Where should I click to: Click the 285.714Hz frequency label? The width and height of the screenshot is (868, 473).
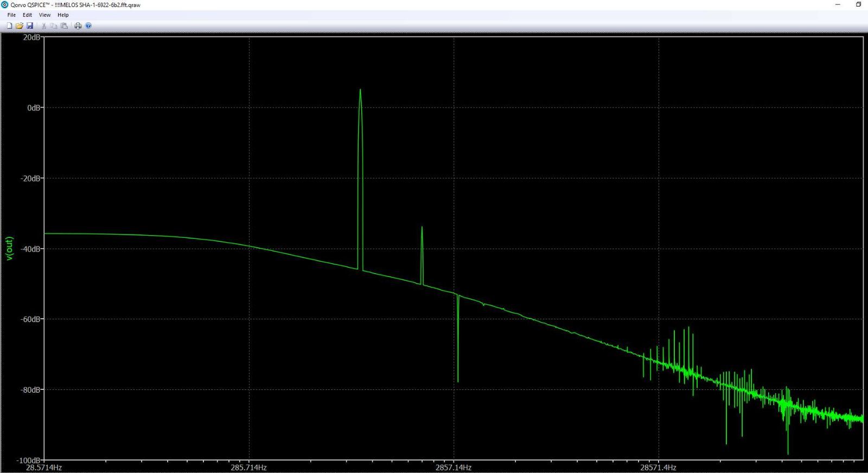click(249, 468)
